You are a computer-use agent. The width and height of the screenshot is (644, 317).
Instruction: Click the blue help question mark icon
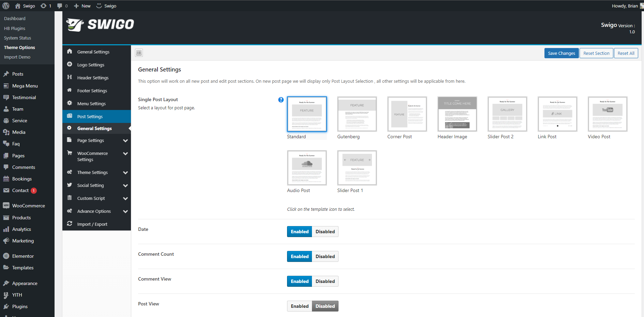(x=281, y=100)
